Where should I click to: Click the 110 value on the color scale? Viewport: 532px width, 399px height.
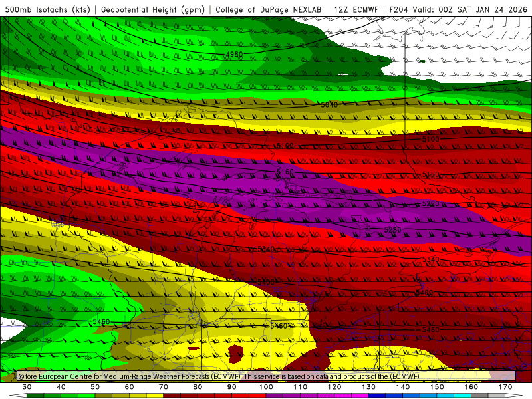point(301,387)
